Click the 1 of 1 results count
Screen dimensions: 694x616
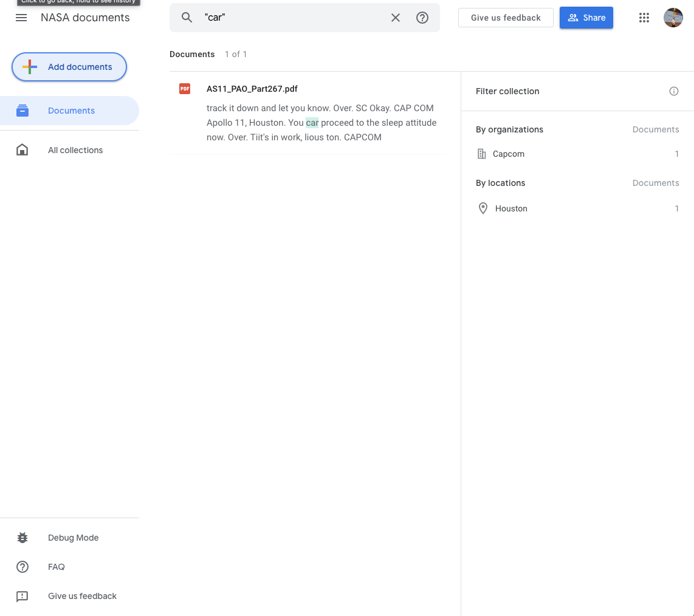[236, 54]
